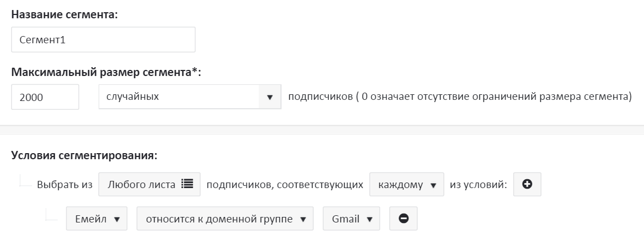Add a new segmentation condition with plus icon
644x243 pixels.
tap(528, 184)
